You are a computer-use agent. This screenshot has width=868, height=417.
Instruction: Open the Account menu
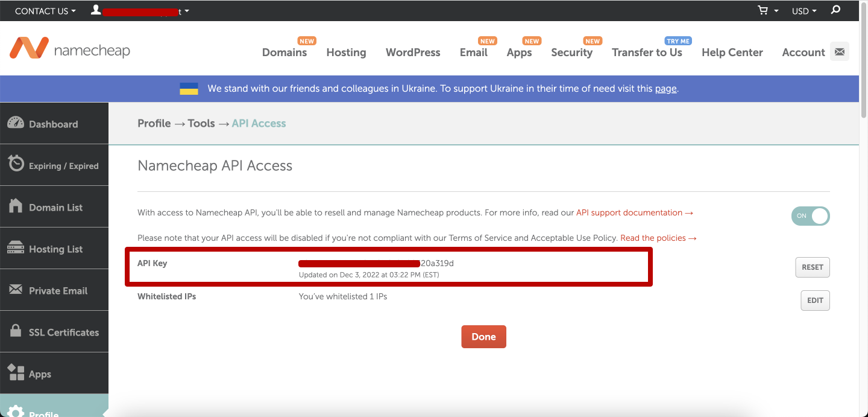point(803,53)
